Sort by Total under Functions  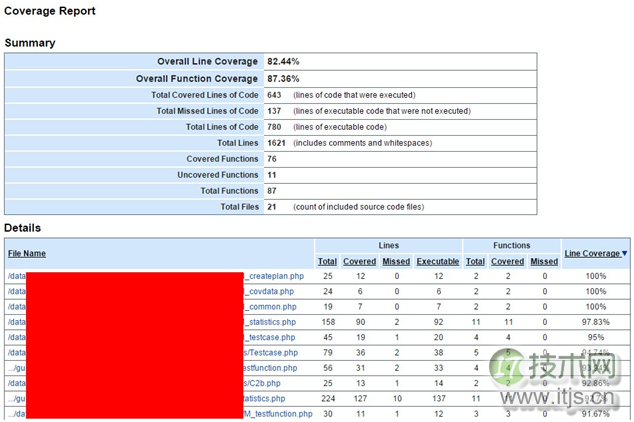[x=476, y=261]
